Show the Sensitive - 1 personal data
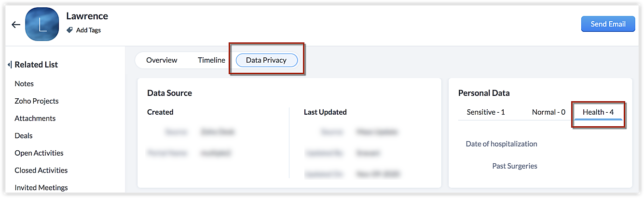This screenshot has width=644, height=198. 486,112
